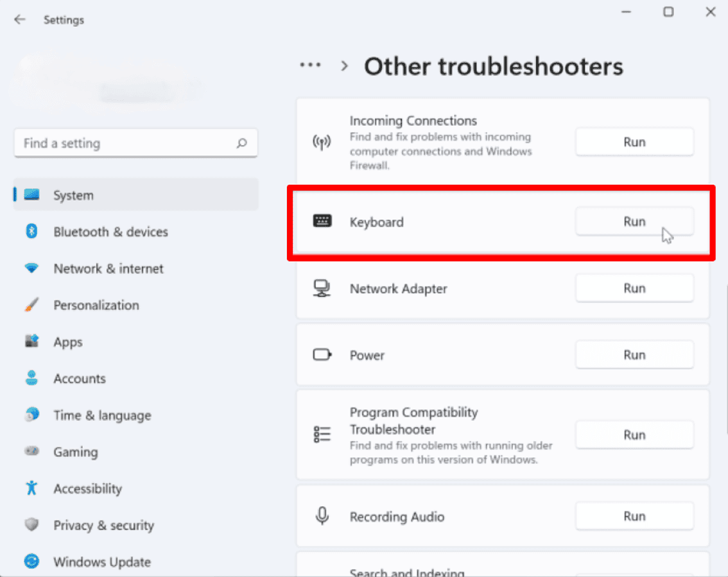Click the Program Compatibility Troubleshooter title
The width and height of the screenshot is (728, 577).
(x=413, y=420)
